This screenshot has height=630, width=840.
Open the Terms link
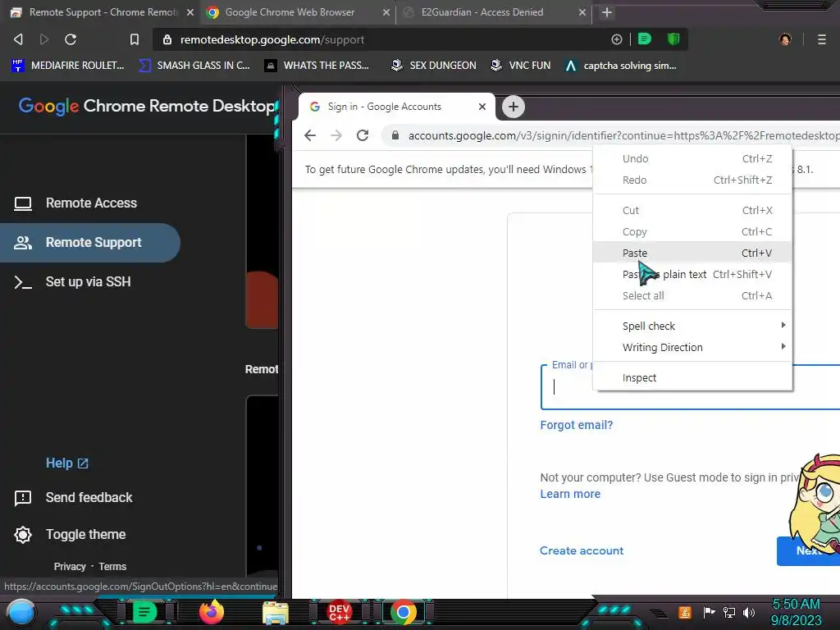point(112,567)
